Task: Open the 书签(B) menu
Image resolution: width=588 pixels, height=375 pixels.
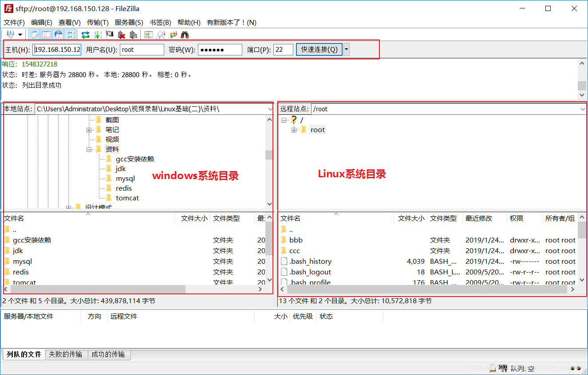Action: tap(160, 22)
